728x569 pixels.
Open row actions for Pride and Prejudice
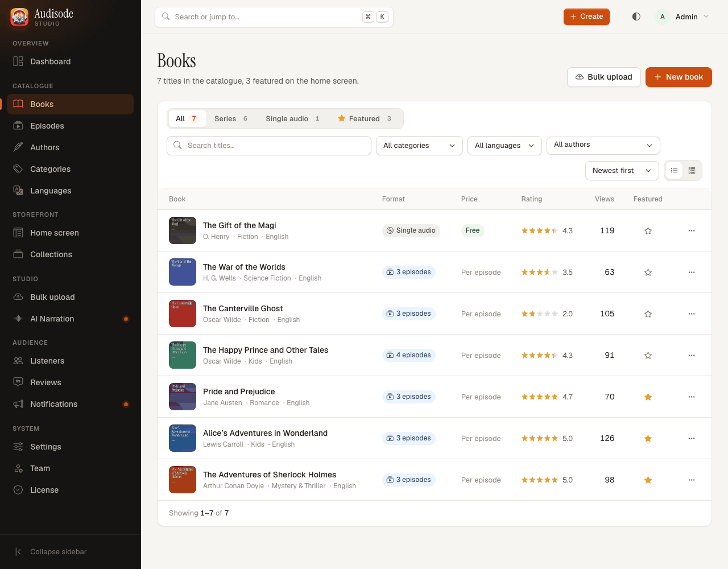pos(692,397)
